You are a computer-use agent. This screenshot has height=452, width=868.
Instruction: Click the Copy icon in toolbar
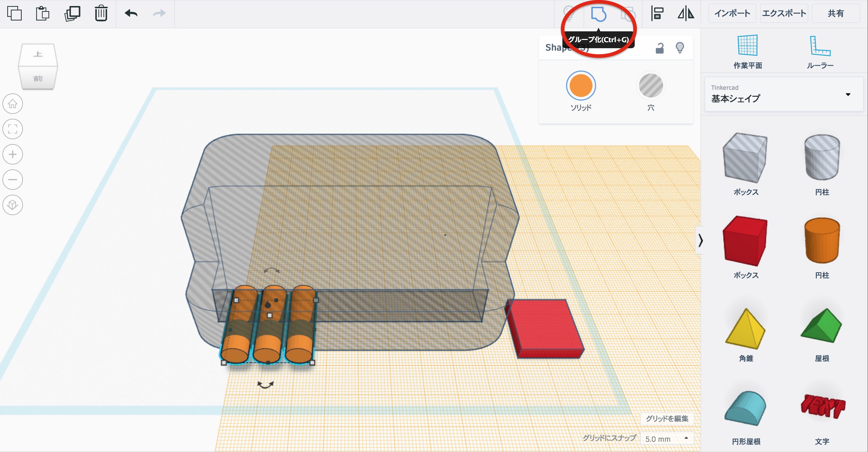14,14
